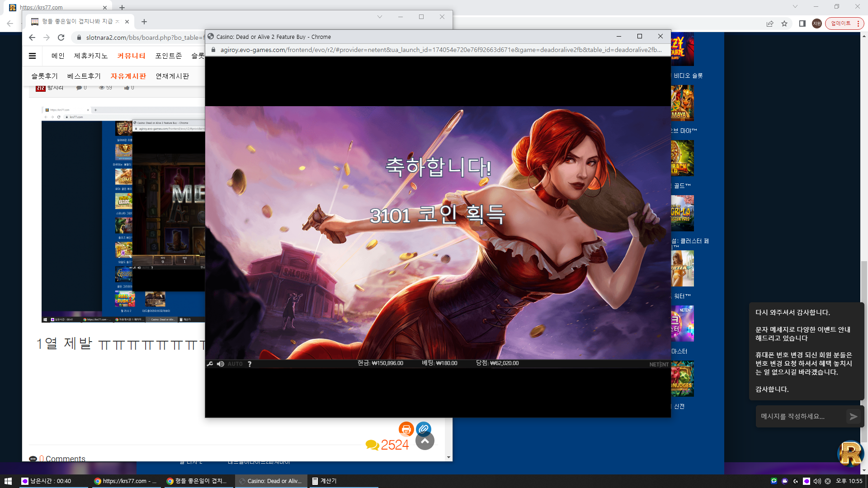This screenshot has height=488, width=868.
Task: Open the taskbar clock 오후 10:55
Action: click(x=849, y=481)
